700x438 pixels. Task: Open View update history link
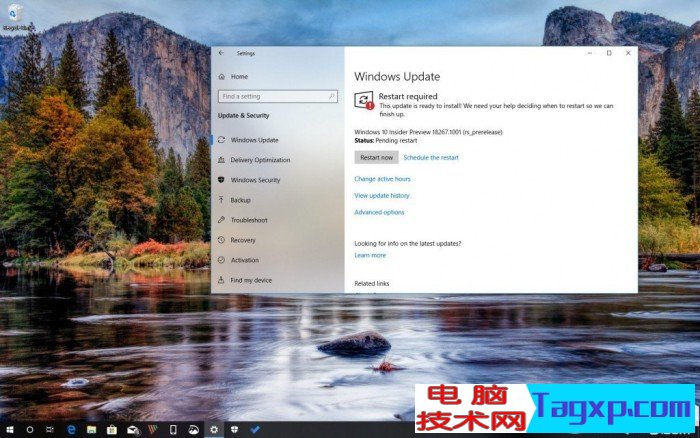[382, 196]
